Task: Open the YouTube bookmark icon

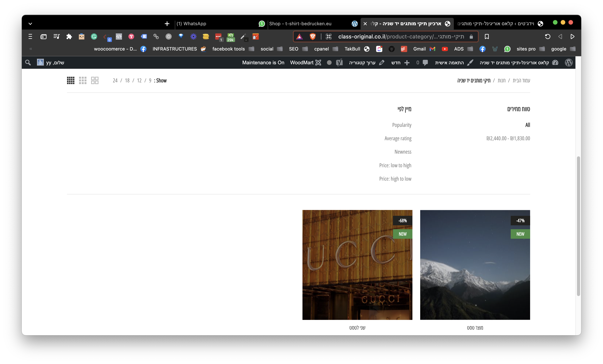Action: [445, 49]
